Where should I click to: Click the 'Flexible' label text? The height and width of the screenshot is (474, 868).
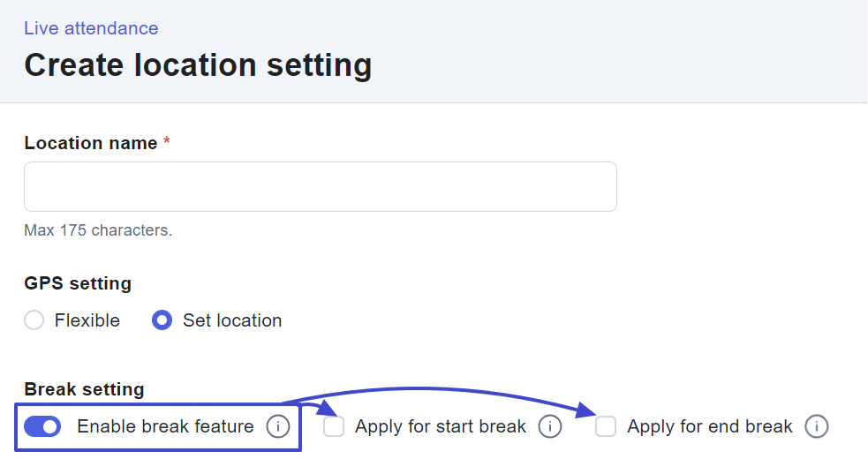pyautogui.click(x=87, y=320)
